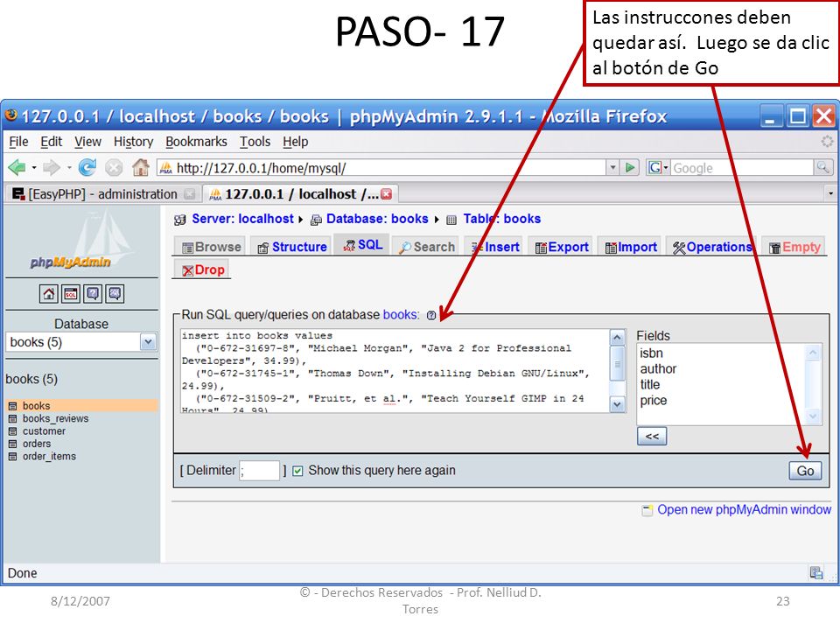Screen dimensions: 840x630
Task: Click Open new phpMyAdmin window link
Action: (x=744, y=509)
